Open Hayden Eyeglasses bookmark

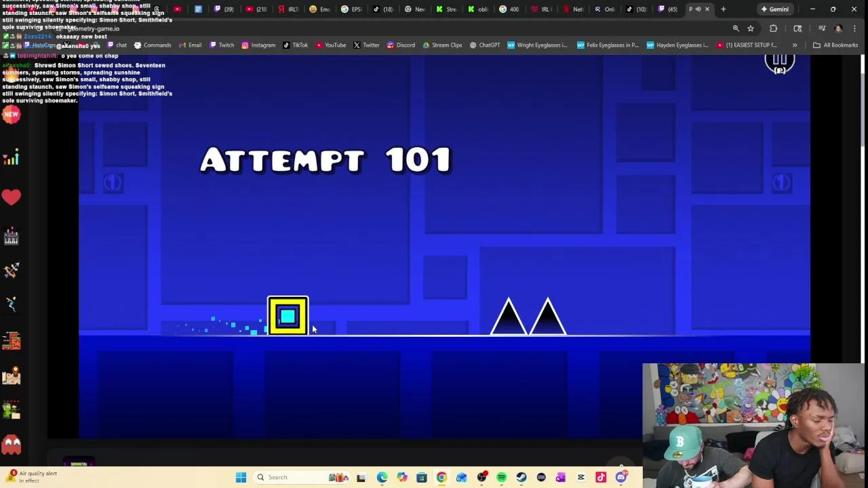click(677, 45)
